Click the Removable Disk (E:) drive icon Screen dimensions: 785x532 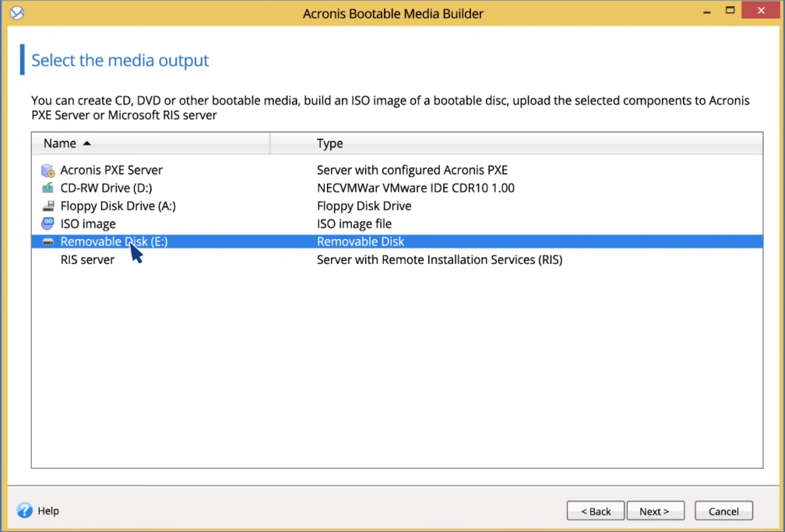pos(48,241)
